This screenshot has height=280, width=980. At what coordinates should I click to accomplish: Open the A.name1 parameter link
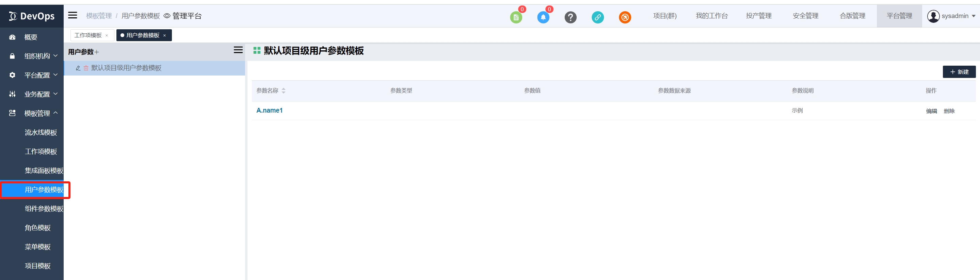pyautogui.click(x=269, y=110)
